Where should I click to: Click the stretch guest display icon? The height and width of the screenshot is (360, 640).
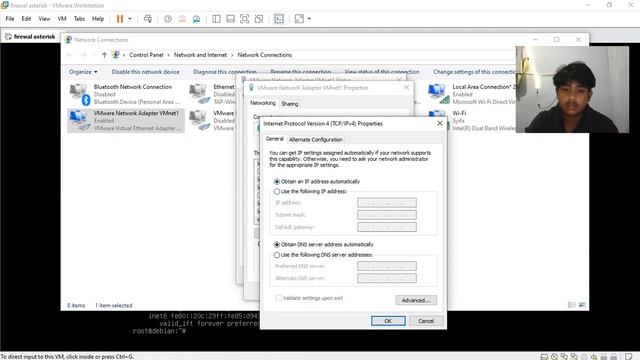pos(299,19)
